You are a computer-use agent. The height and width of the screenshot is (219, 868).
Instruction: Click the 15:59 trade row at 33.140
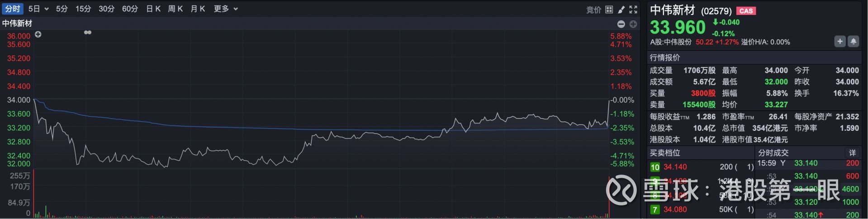(x=808, y=163)
